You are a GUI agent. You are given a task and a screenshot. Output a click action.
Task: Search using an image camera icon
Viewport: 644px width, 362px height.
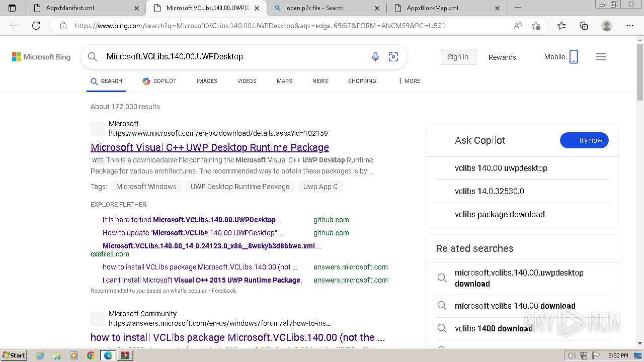click(x=393, y=57)
